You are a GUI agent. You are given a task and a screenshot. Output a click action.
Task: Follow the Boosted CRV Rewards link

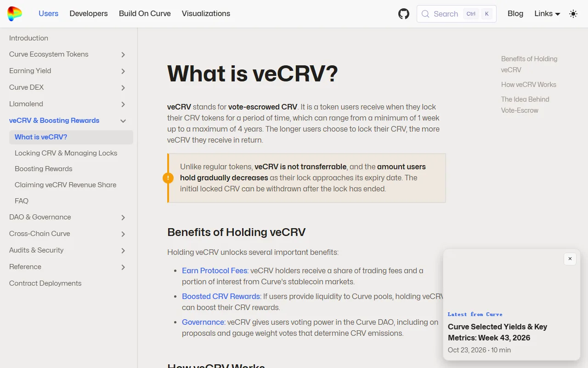[221, 296]
